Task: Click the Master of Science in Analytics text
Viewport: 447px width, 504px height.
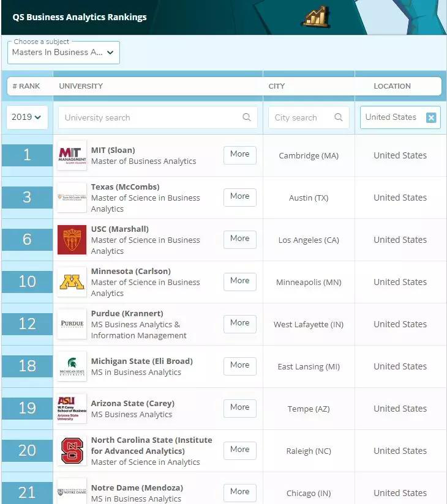Action: (x=146, y=462)
